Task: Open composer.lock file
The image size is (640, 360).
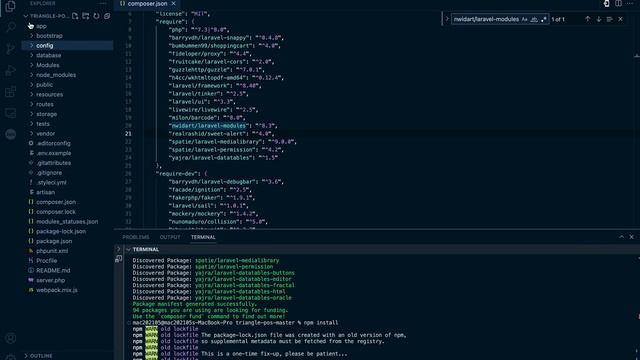Action: tap(56, 212)
